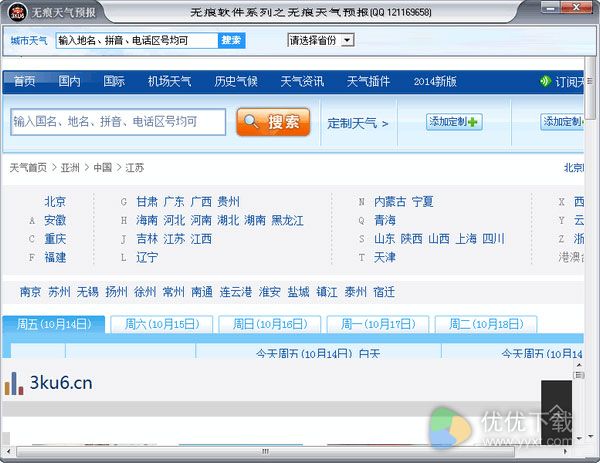This screenshot has width=600, height=463.
Task: Select the 甘肃 province link
Action: click(x=147, y=201)
